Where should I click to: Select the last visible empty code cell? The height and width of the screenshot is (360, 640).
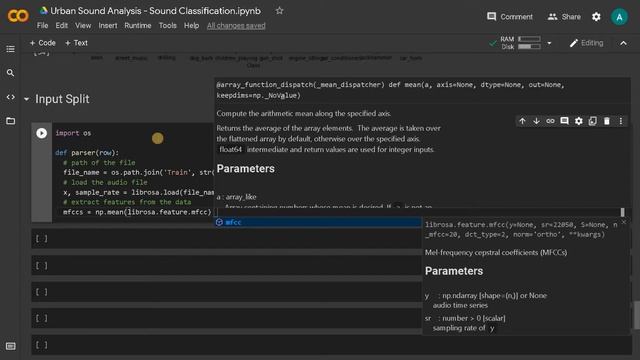[331, 345]
